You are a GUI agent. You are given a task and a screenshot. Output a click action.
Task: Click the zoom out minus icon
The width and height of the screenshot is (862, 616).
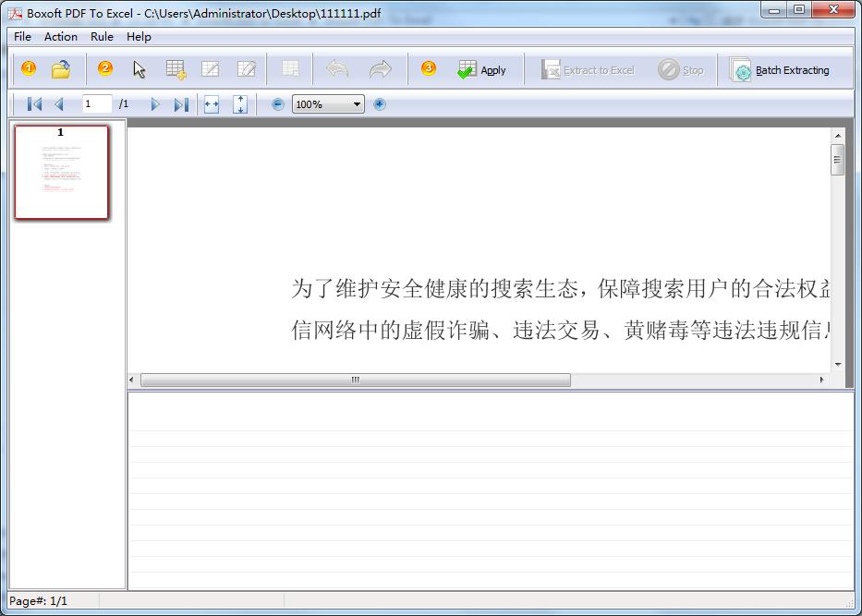pyautogui.click(x=278, y=104)
